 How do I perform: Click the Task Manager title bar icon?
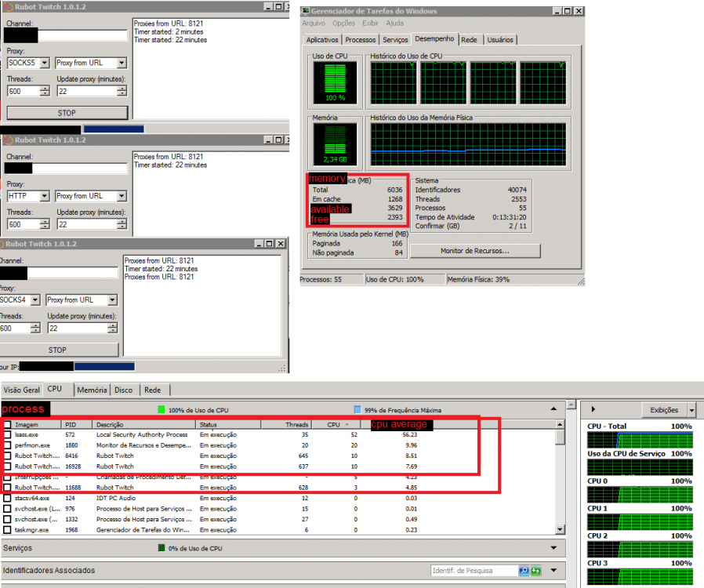306,11
